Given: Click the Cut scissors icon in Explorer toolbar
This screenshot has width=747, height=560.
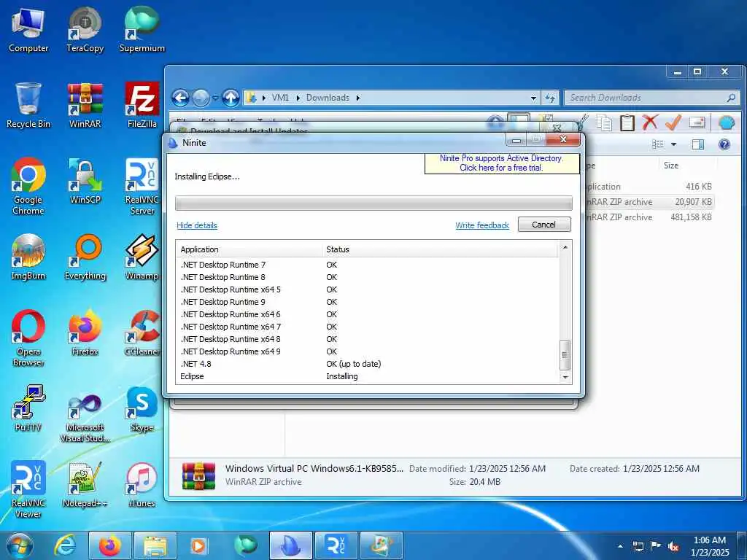Looking at the screenshot, I should [583, 122].
